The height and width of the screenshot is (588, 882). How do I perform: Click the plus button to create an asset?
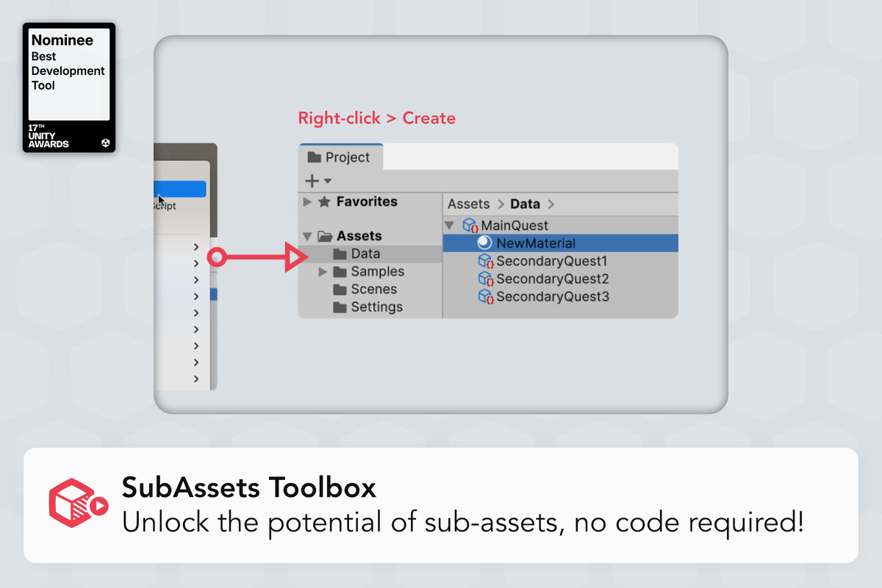coord(311,180)
